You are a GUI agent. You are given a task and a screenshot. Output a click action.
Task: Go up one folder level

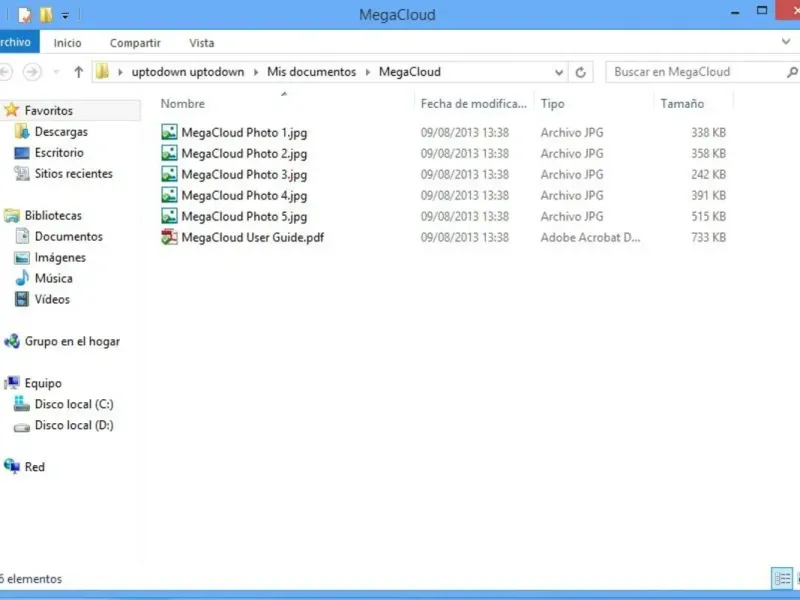pos(78,72)
